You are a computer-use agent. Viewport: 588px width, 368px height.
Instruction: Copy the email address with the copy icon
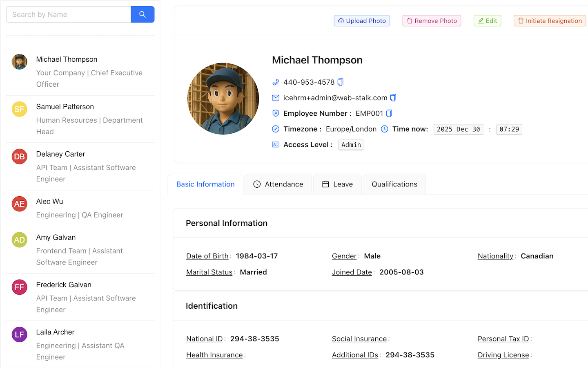[x=393, y=97]
